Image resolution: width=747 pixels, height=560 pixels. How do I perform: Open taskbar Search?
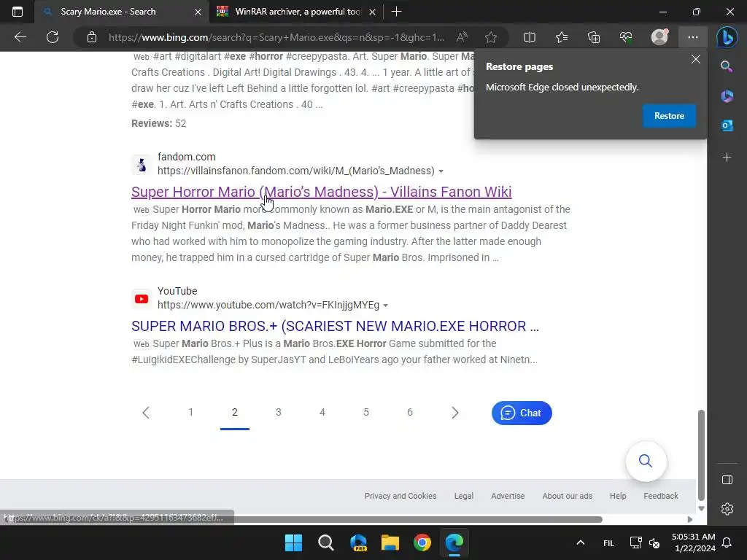tap(326, 542)
